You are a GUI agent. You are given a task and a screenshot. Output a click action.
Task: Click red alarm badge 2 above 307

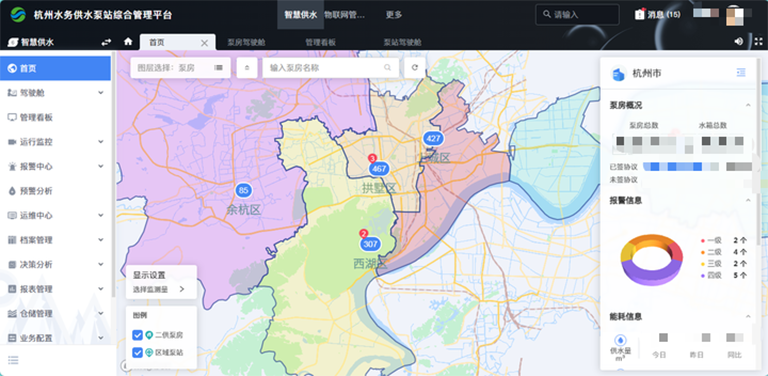coord(363,234)
